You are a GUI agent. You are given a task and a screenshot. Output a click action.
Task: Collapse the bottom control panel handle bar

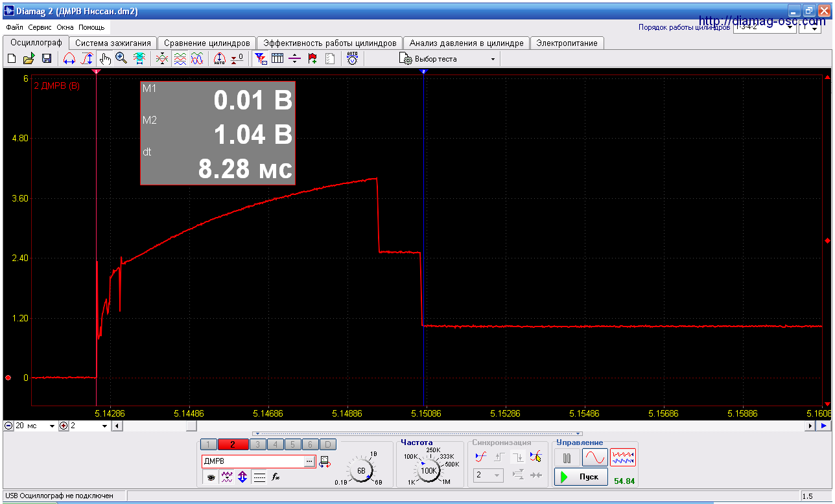pyautogui.click(x=417, y=433)
